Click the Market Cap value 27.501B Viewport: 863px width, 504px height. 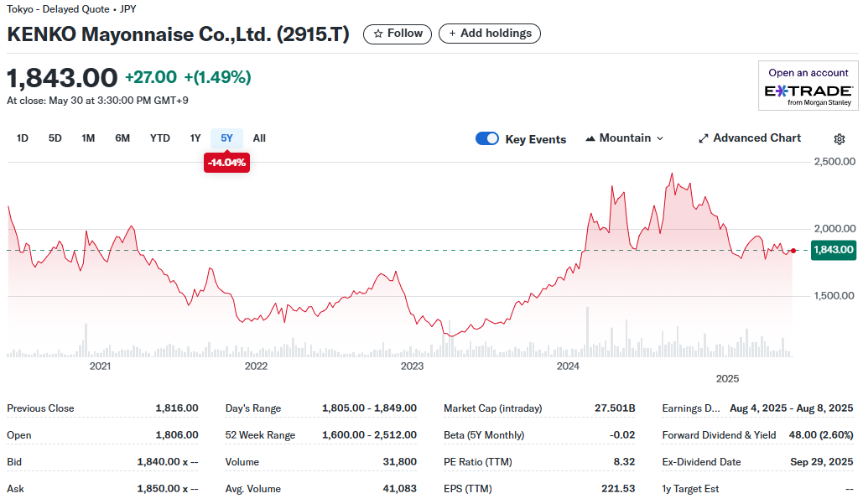point(615,408)
